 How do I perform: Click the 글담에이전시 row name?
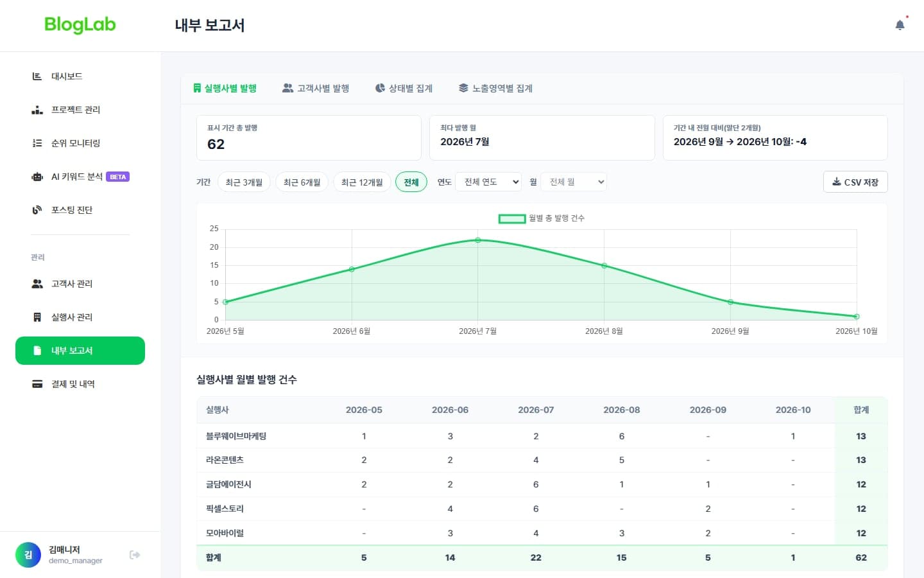pyautogui.click(x=228, y=484)
